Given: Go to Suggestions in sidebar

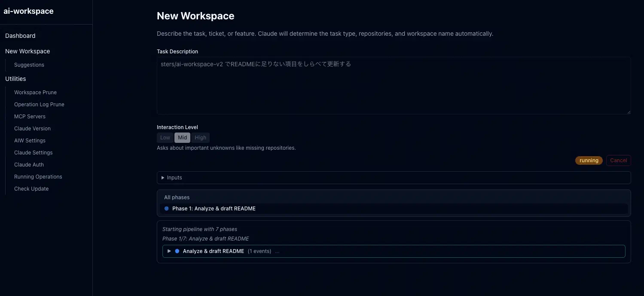Looking at the screenshot, I should point(29,65).
